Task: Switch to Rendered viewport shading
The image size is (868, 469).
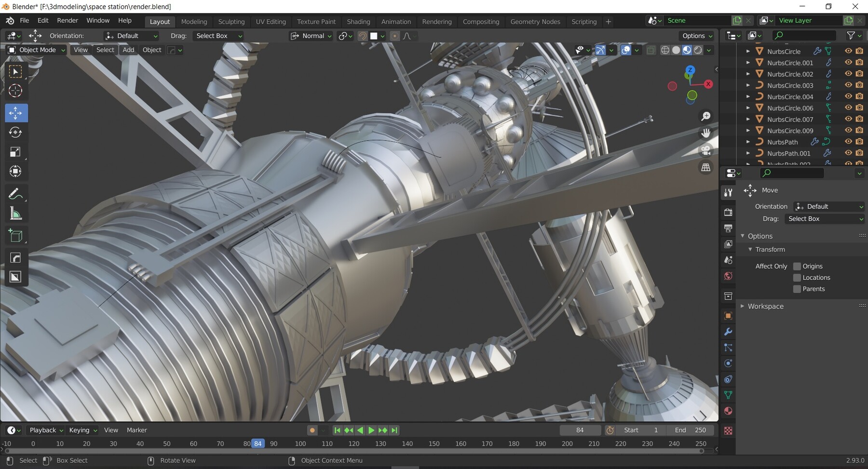Action: click(x=697, y=50)
